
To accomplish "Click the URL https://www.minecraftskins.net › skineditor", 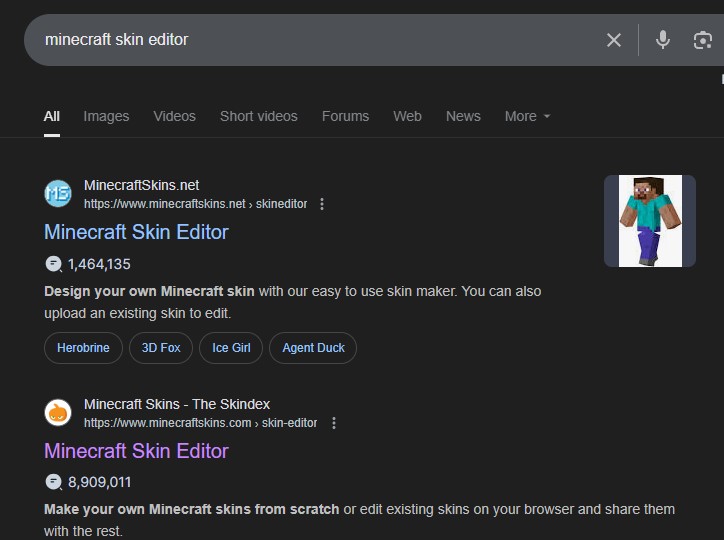I will click(195, 204).
